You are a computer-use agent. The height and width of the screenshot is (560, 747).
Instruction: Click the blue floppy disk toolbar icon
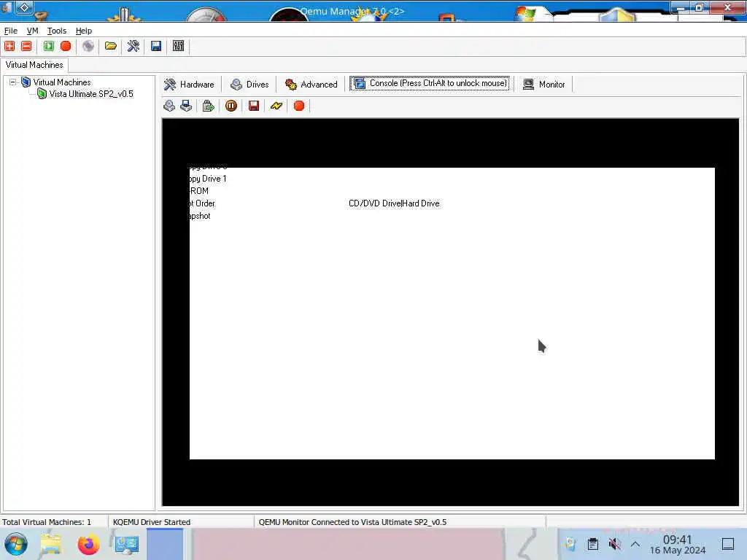tap(156, 46)
